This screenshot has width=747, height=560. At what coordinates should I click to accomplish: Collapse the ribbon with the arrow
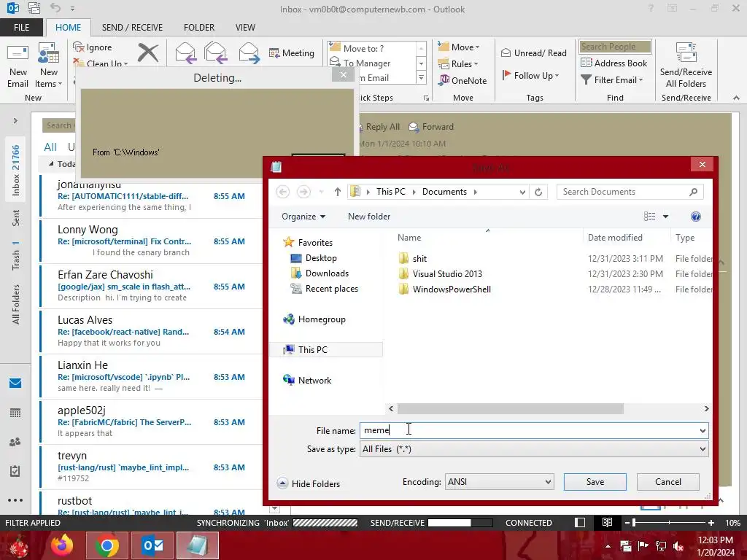pyautogui.click(x=736, y=98)
